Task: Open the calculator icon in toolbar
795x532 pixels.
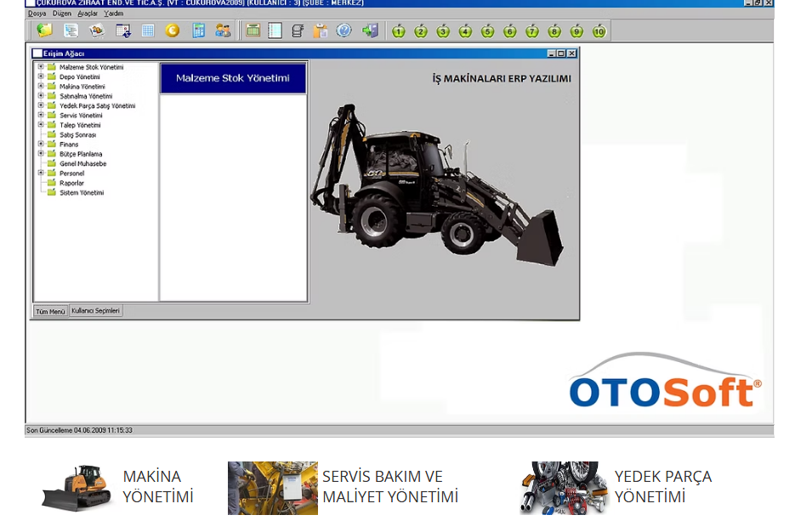Action: pos(198,31)
